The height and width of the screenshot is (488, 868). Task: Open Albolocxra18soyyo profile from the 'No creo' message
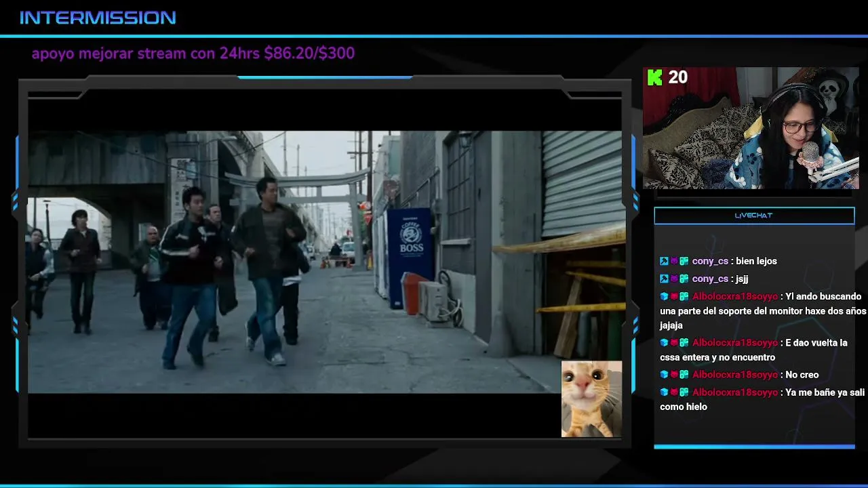(735, 375)
